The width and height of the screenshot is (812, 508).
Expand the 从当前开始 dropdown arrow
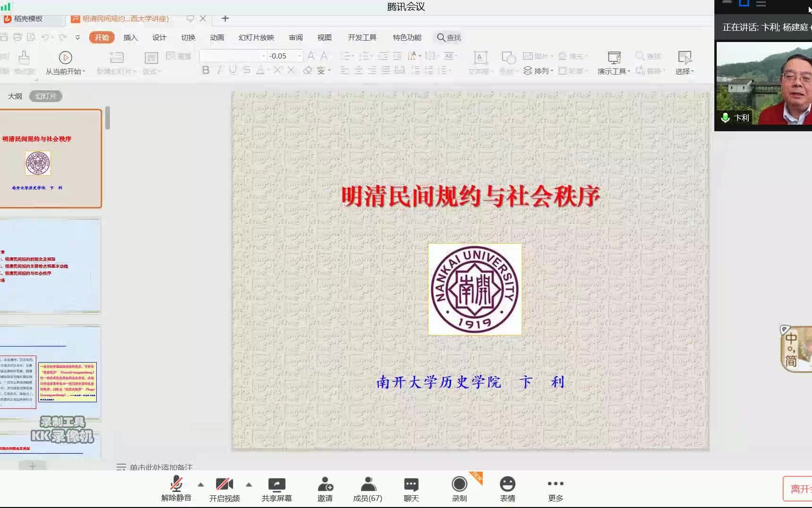pyautogui.click(x=84, y=72)
